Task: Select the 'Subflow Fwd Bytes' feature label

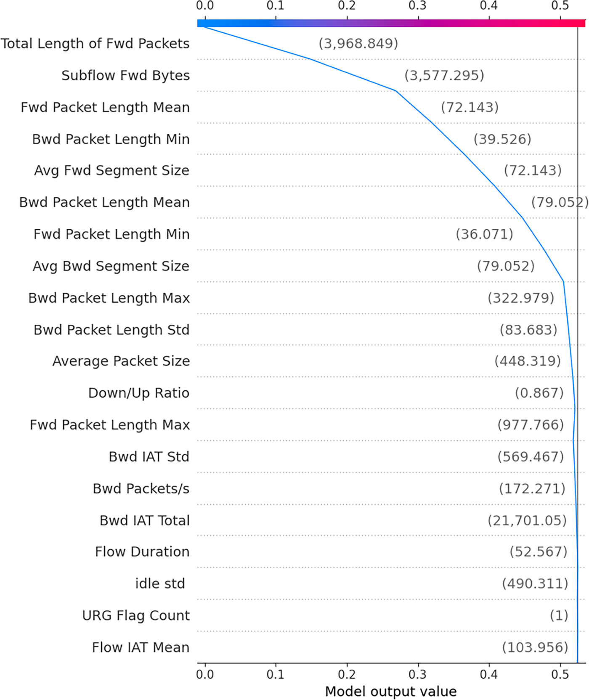Action: (125, 75)
